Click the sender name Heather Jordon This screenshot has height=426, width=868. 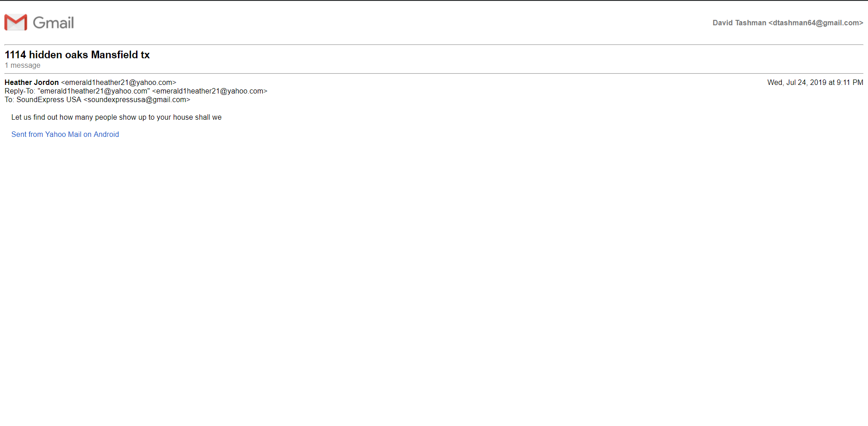(32, 82)
